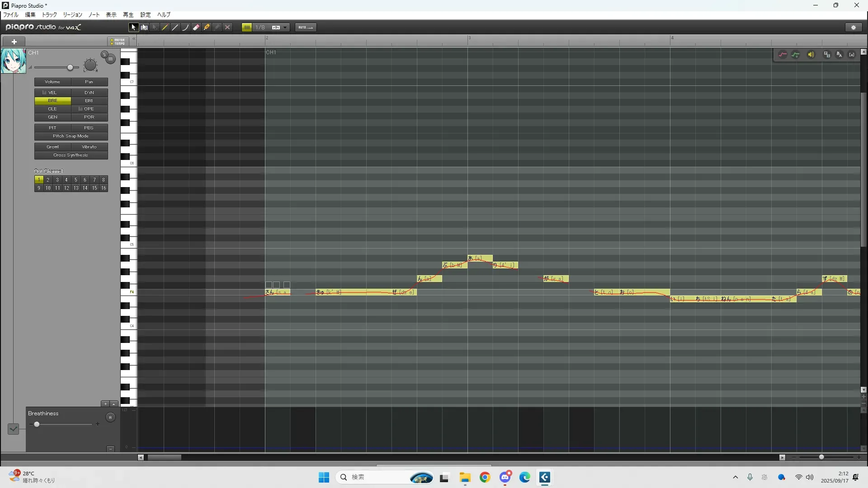Click the red pitch curve display icon
The image size is (868, 488).
783,55
